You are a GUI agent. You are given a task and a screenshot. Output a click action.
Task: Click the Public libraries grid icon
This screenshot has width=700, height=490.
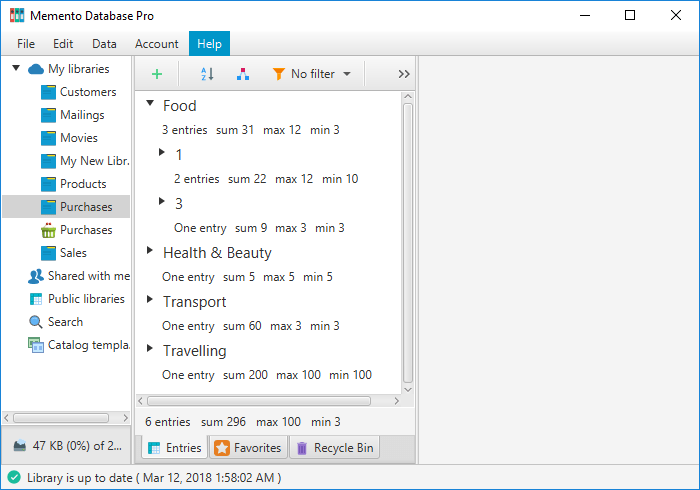[36, 299]
